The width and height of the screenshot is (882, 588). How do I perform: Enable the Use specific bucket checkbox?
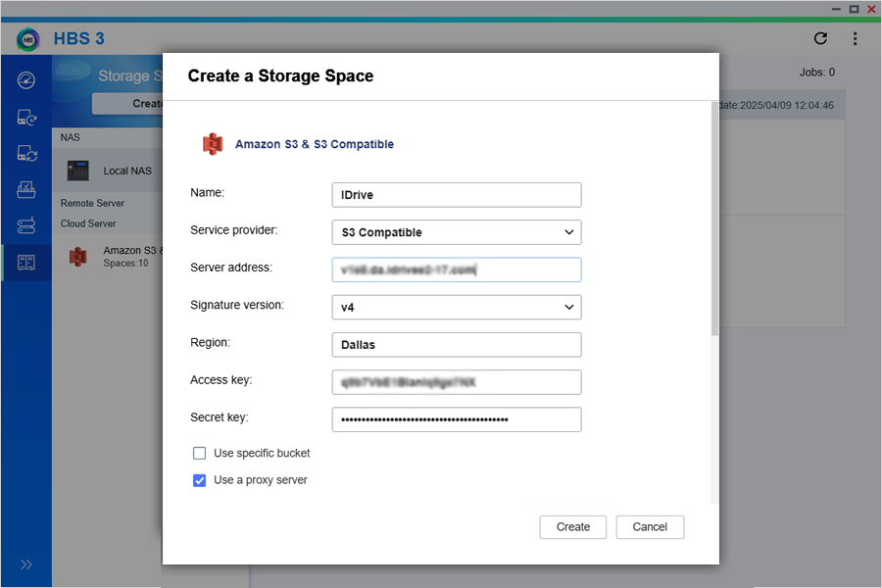coord(200,454)
